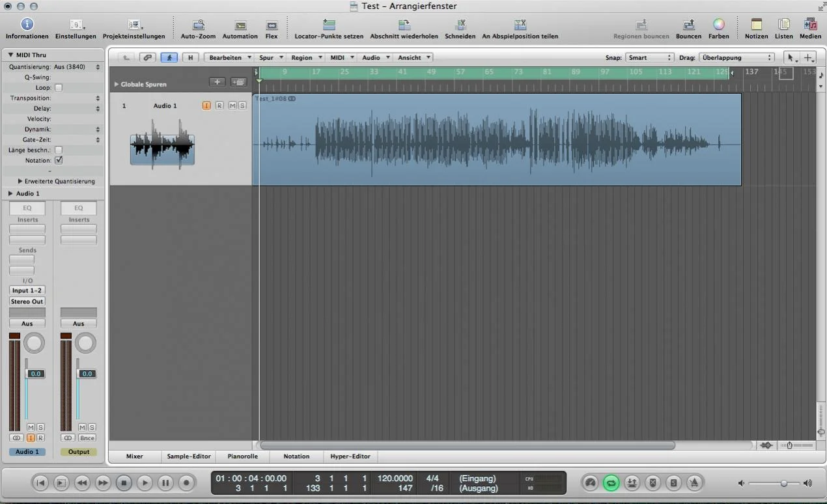
Task: Open the Flex view icon
Action: (272, 25)
